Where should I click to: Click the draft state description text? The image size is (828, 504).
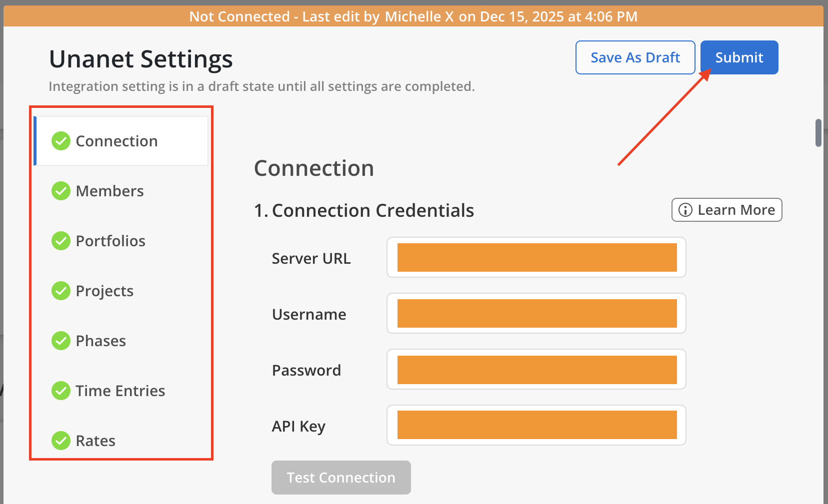point(261,86)
